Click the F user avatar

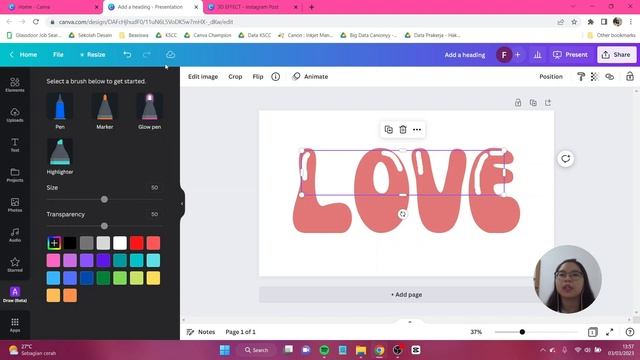[x=504, y=54]
